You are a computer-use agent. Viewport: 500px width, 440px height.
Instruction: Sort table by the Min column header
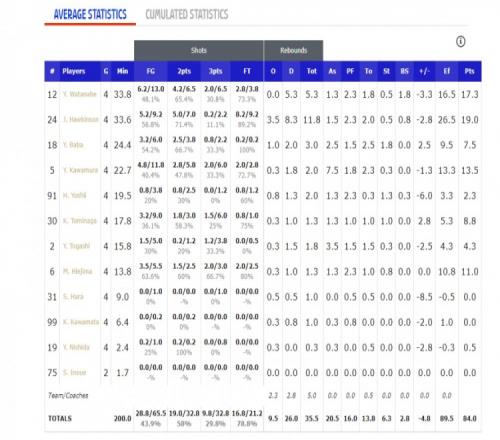122,71
